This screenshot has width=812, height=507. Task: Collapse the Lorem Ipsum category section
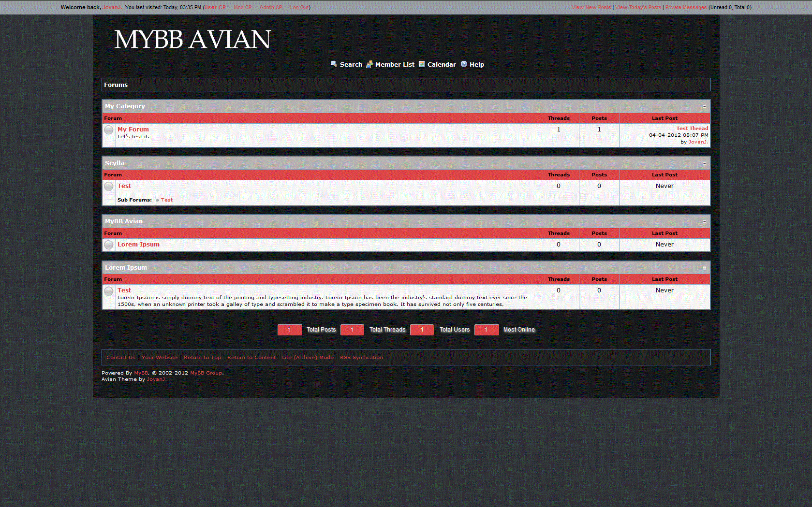click(704, 268)
